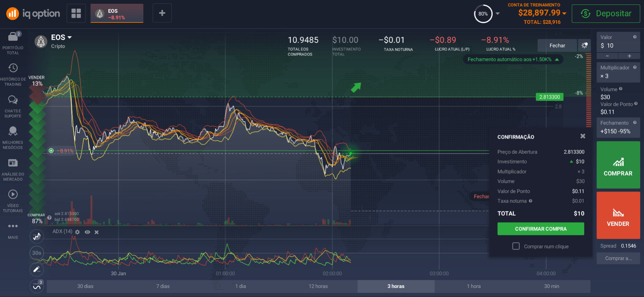The image size is (644, 297).
Task: Open Vídeo Tutoriais in sidebar
Action: click(13, 201)
